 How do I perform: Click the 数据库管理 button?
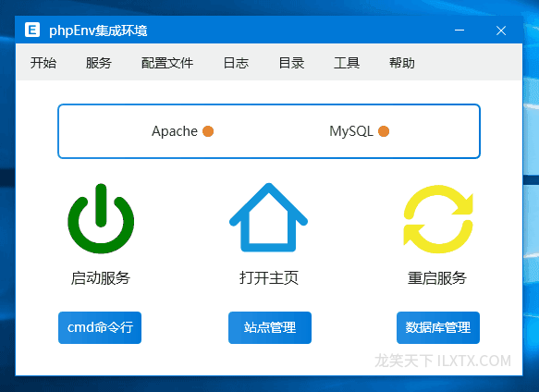(438, 327)
